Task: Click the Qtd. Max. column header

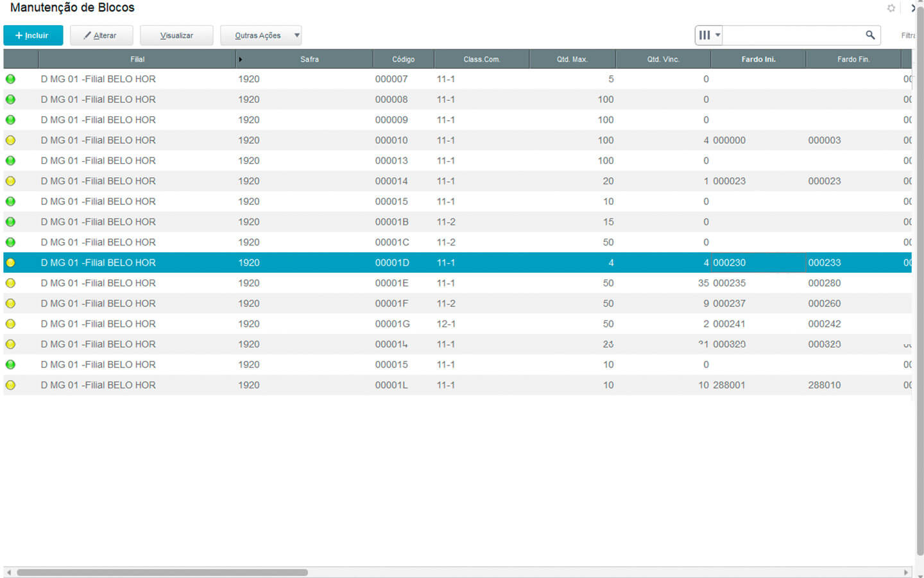Action: (x=572, y=59)
